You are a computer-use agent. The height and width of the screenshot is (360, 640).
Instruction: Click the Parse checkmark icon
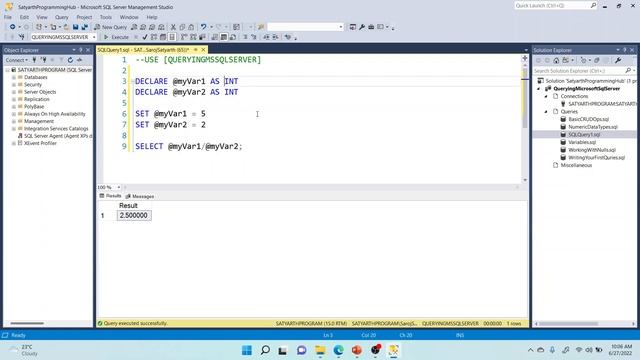pos(144,37)
